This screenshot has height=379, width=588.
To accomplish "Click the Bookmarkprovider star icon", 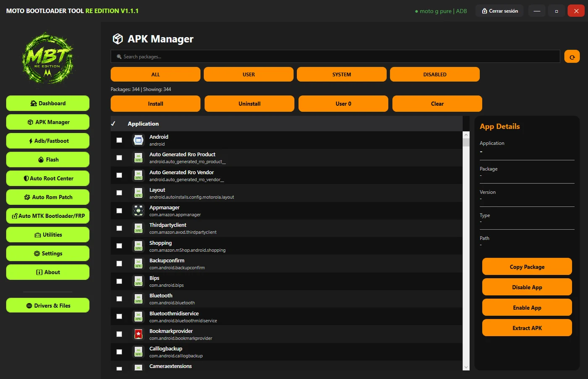I will (x=138, y=334).
